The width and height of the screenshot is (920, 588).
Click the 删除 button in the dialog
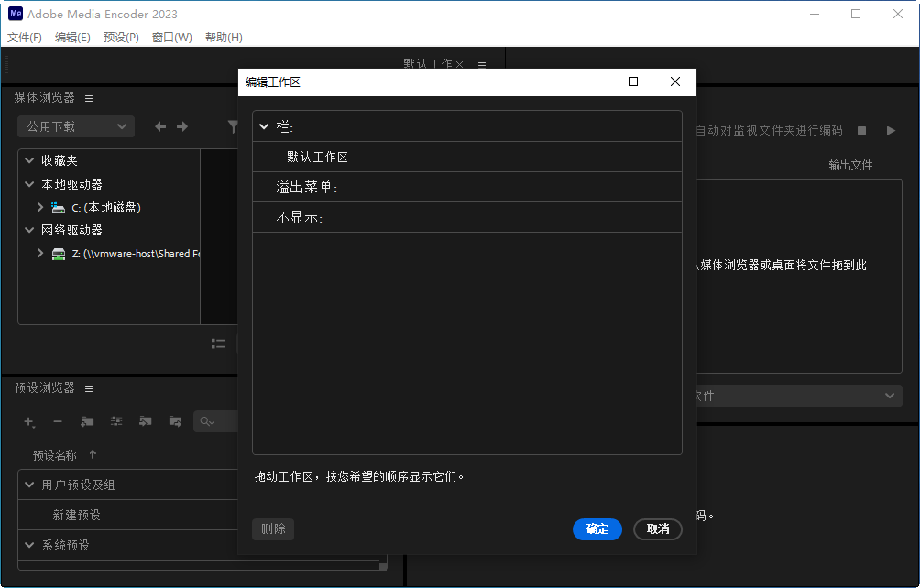click(x=272, y=529)
